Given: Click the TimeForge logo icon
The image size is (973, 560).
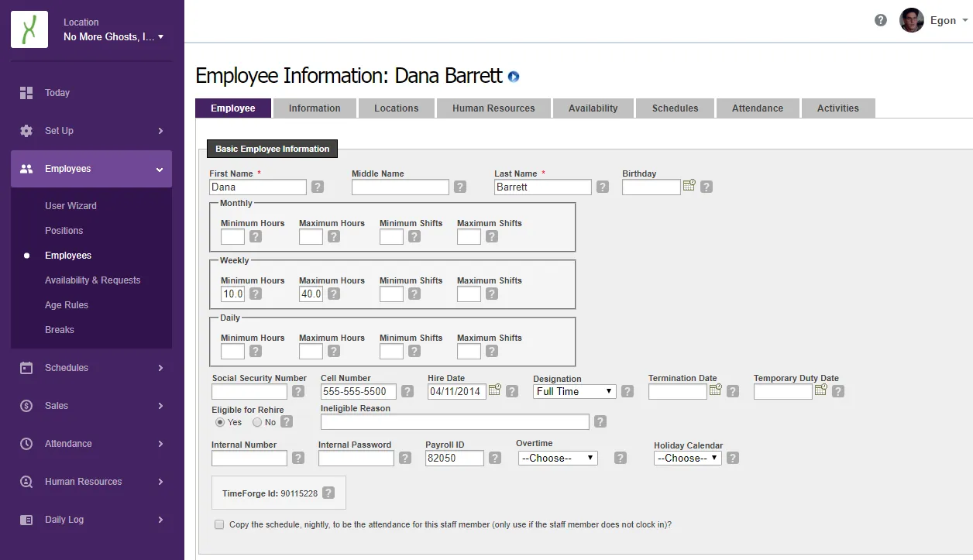Looking at the screenshot, I should tap(29, 29).
